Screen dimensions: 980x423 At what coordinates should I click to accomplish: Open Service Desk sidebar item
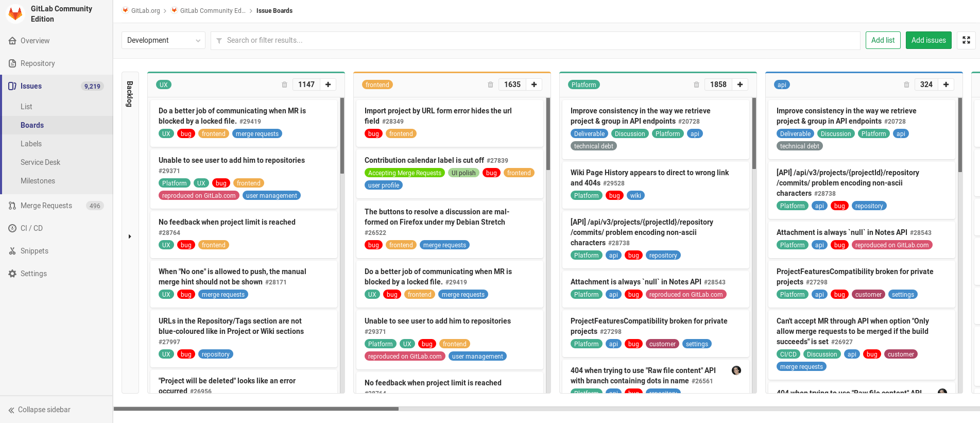[40, 162]
